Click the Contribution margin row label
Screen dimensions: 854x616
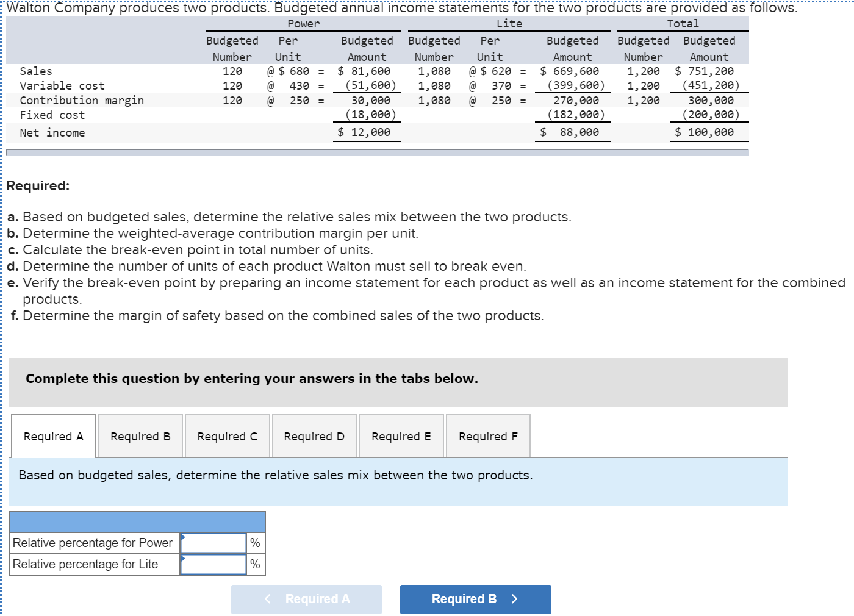click(x=82, y=101)
